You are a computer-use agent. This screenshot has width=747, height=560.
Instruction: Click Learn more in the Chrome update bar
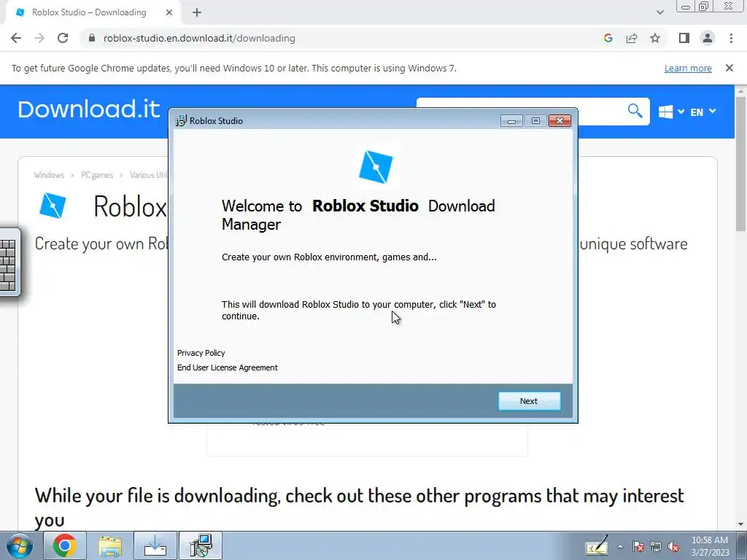click(688, 68)
